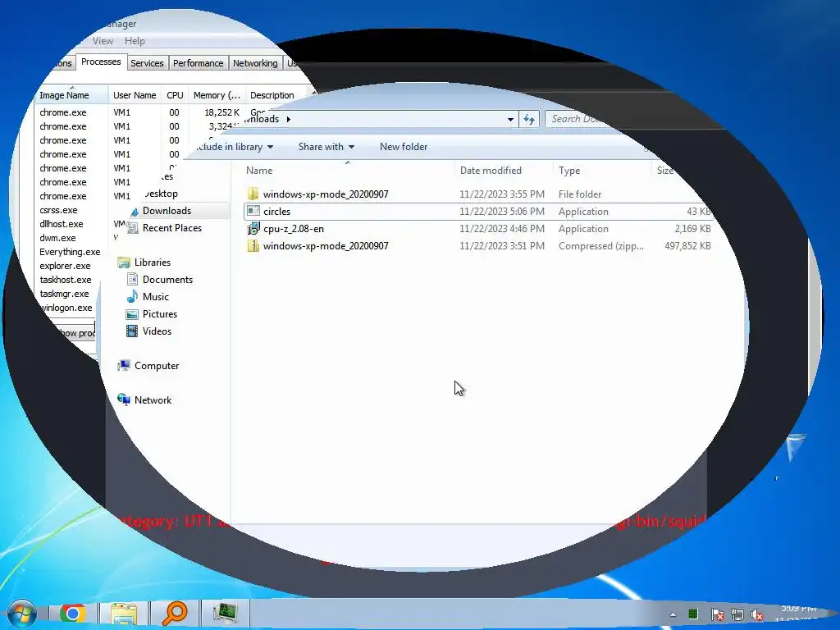The image size is (840, 630).
Task: Sort processes by Image Name column
Action: click(x=71, y=95)
